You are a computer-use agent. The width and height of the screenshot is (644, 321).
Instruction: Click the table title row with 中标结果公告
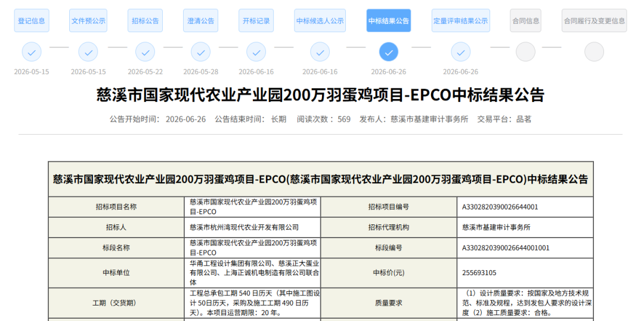pyautogui.click(x=320, y=179)
